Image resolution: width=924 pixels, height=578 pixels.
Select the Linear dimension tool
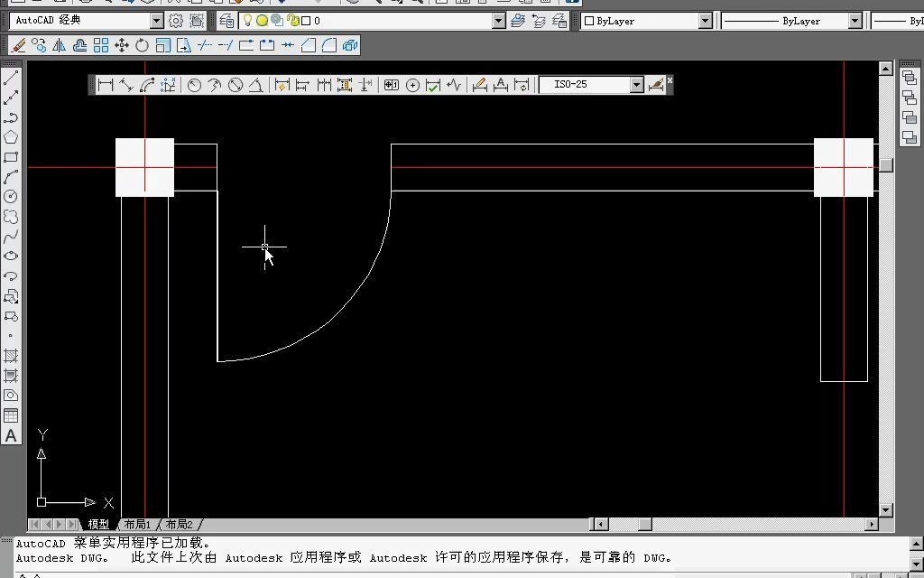[106, 85]
